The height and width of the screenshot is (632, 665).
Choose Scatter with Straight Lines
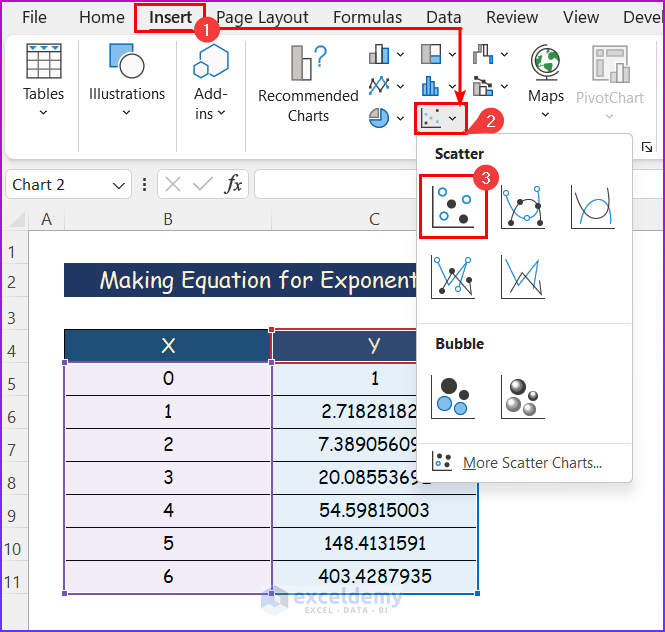click(x=522, y=277)
